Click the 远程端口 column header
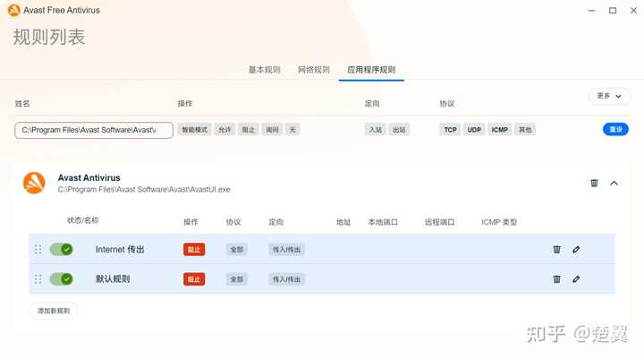The width and height of the screenshot is (644, 360). (439, 222)
